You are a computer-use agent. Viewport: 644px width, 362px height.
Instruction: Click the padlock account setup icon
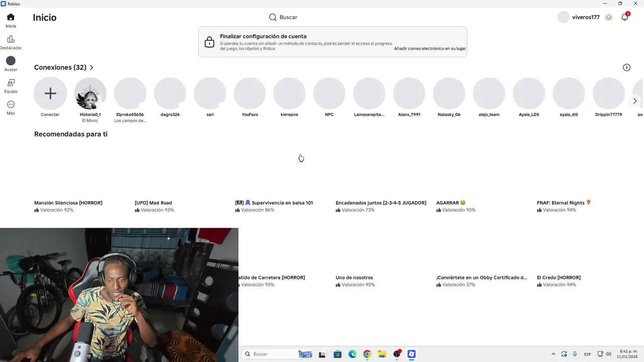click(x=210, y=42)
